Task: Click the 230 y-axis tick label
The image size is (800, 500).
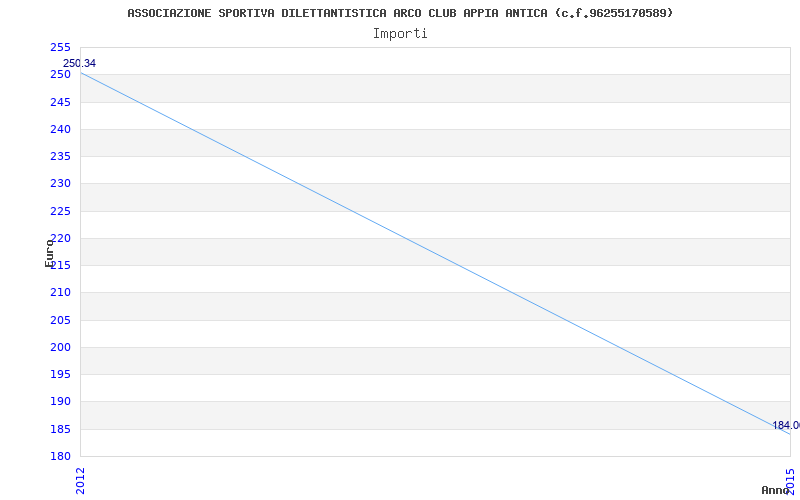Action: [60, 183]
